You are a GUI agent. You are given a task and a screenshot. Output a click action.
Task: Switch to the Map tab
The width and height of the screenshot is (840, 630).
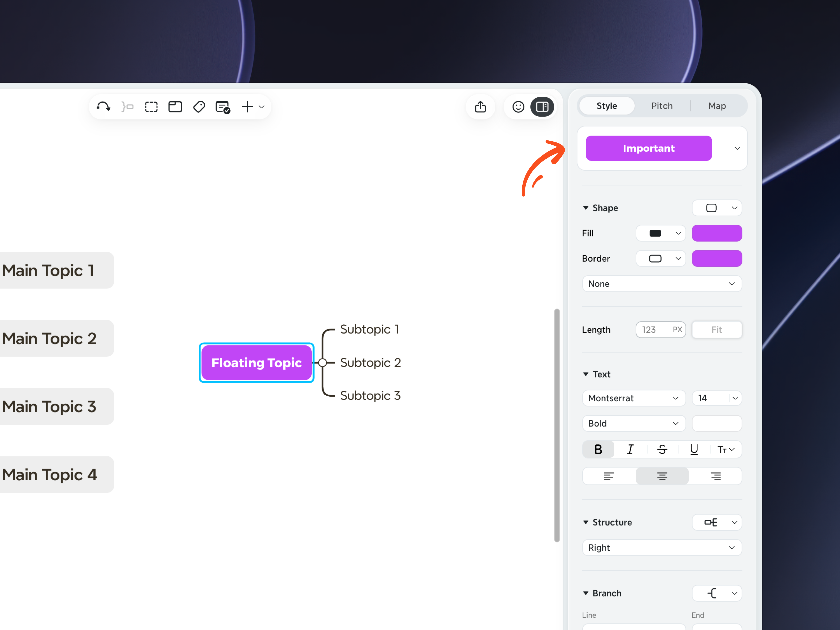pos(717,106)
